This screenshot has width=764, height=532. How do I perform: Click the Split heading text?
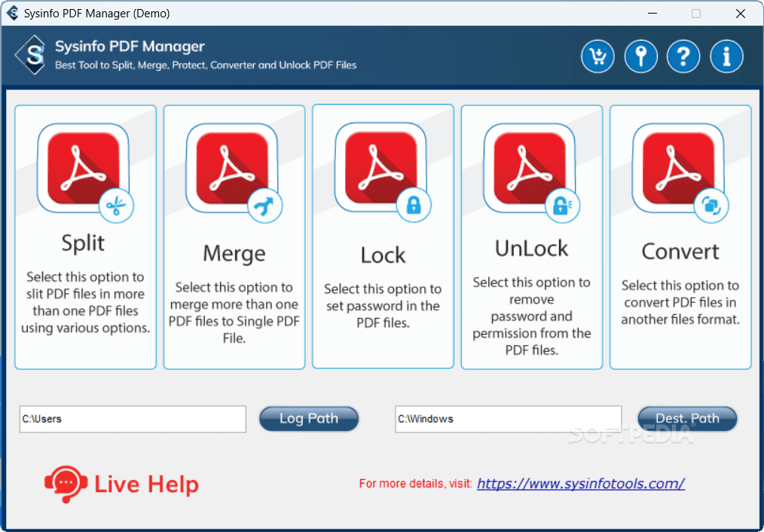tap(84, 243)
